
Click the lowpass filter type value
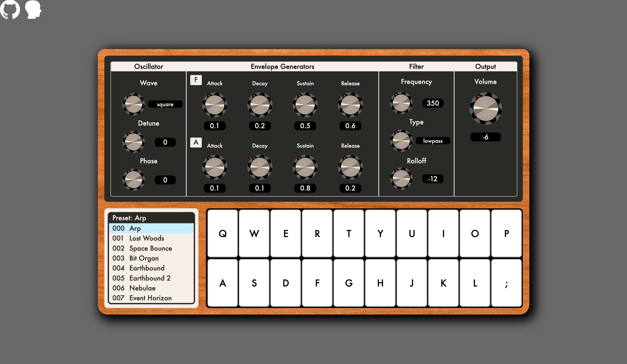[433, 141]
